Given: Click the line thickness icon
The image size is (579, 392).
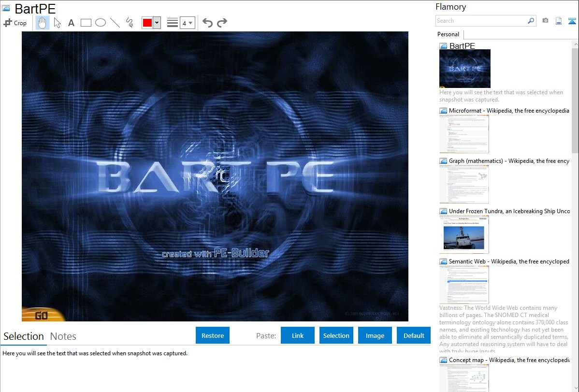Looking at the screenshot, I should coord(173,23).
